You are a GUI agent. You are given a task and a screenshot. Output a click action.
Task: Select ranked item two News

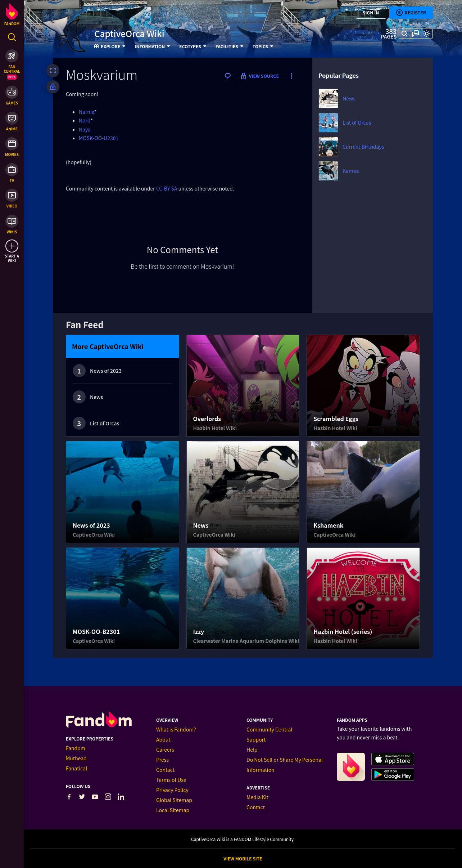click(x=122, y=397)
